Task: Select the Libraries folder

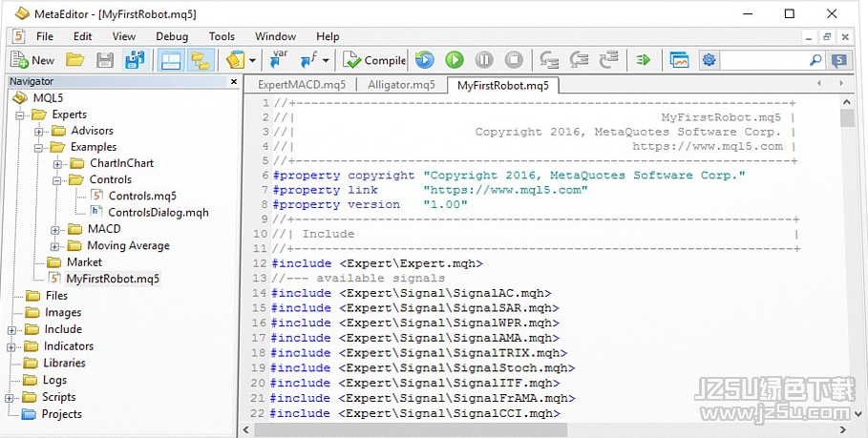Action: click(64, 363)
